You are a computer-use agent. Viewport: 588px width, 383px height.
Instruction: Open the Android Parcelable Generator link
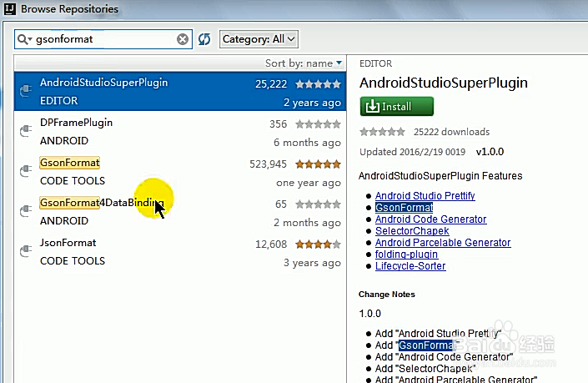443,242
